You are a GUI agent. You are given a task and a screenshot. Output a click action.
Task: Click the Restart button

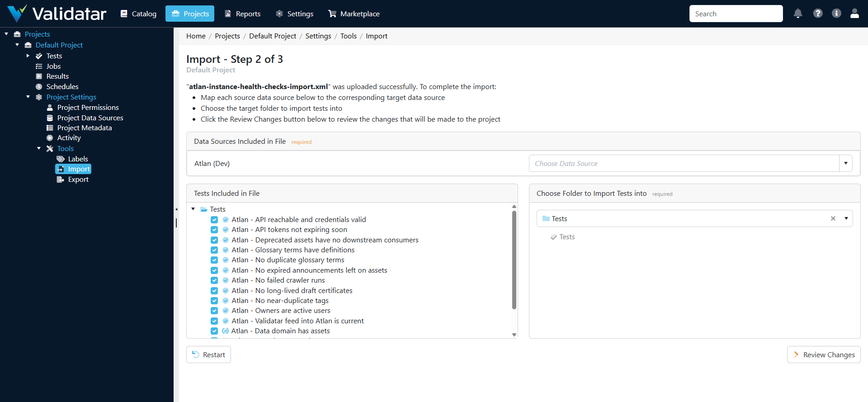tap(208, 355)
